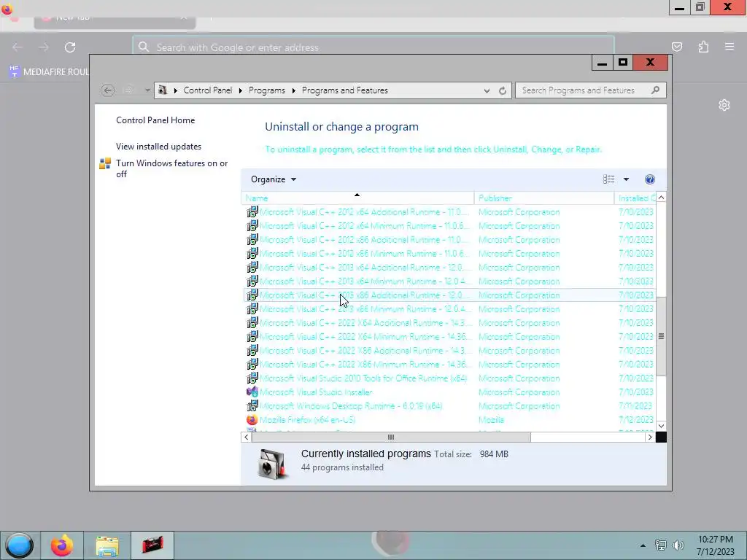Reload the Firefox page

pos(70,47)
